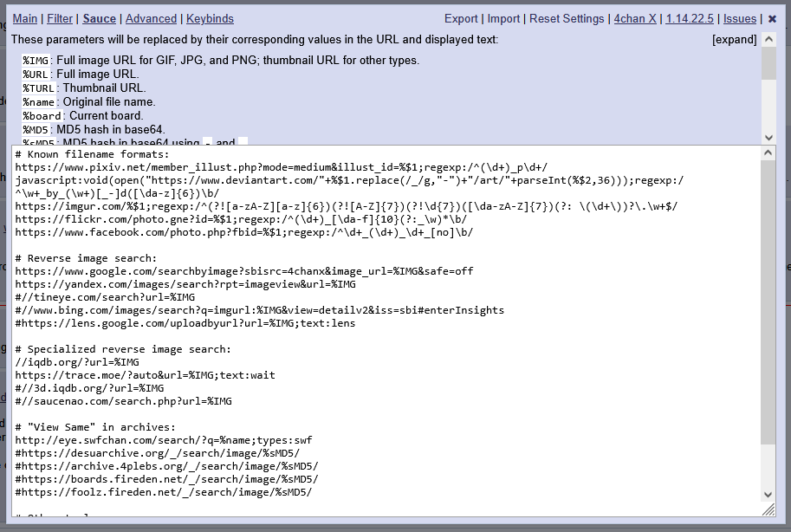This screenshot has height=532, width=791.
Task: Click the '# "View Same" in archives:' line
Action: (x=95, y=427)
